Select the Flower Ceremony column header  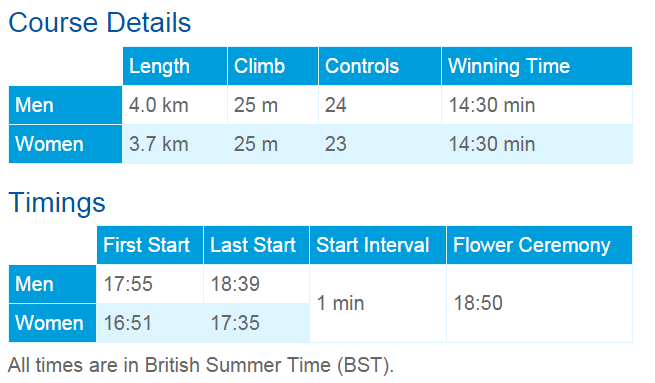(539, 245)
